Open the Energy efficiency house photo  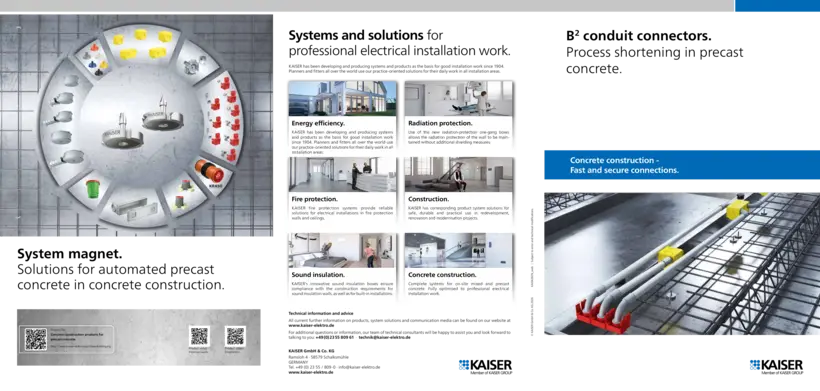coord(343,99)
